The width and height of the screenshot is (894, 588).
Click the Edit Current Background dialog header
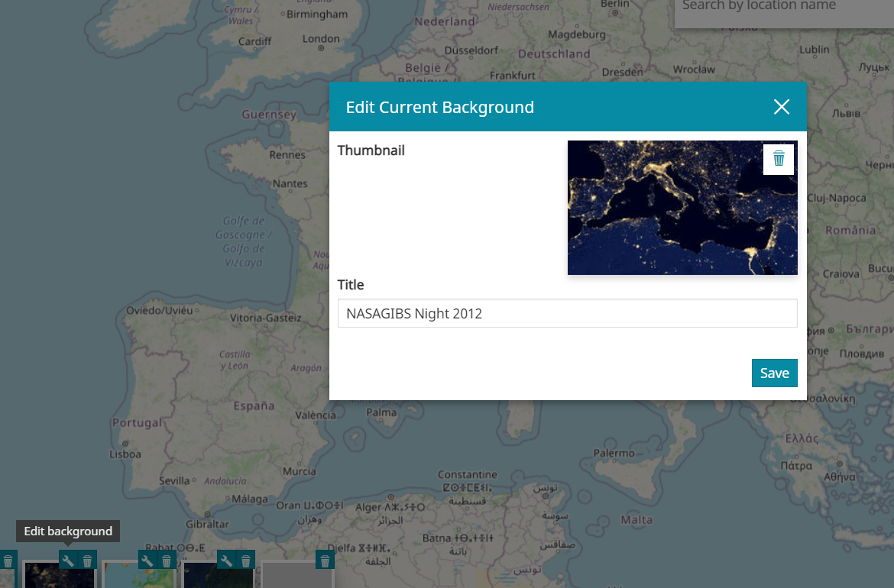[x=439, y=107]
